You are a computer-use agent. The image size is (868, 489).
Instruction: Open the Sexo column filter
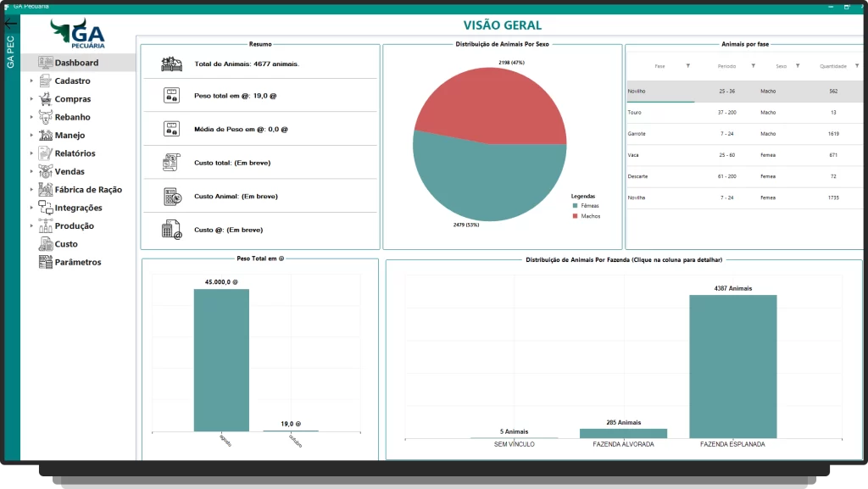coord(798,65)
